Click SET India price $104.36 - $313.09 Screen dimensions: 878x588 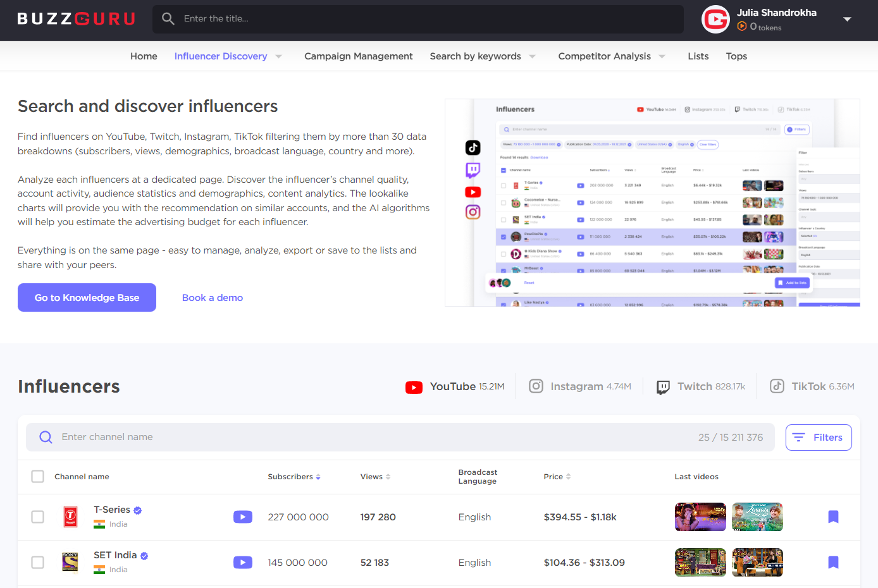[x=584, y=563]
